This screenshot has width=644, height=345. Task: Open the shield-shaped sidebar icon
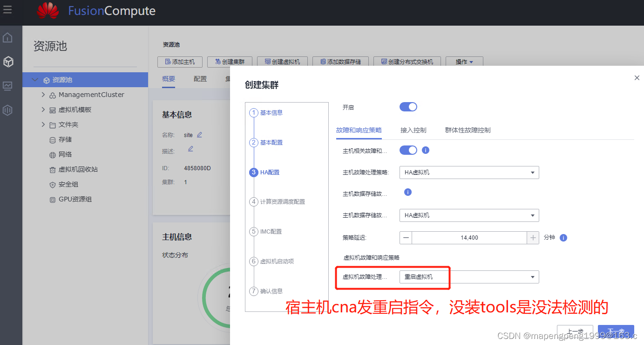tap(8, 110)
